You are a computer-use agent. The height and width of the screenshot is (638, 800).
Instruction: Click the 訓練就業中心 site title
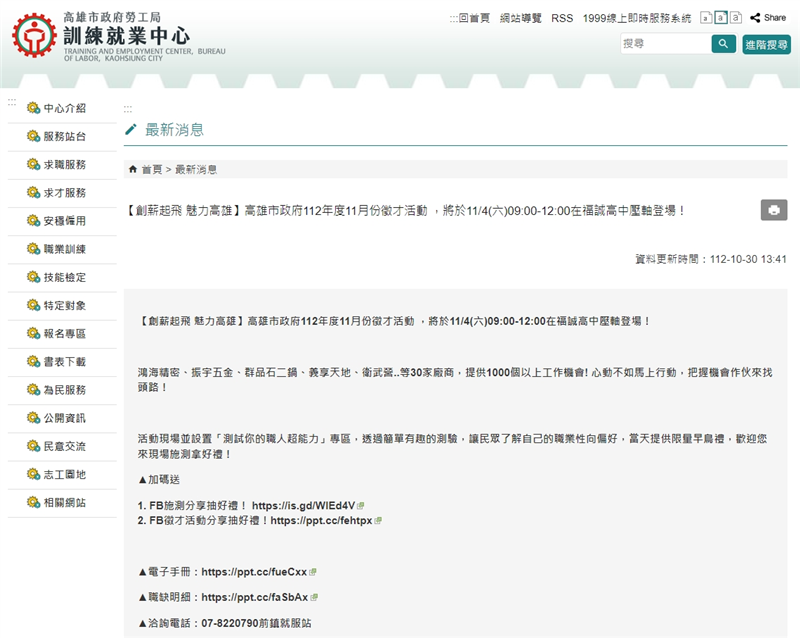[127, 36]
